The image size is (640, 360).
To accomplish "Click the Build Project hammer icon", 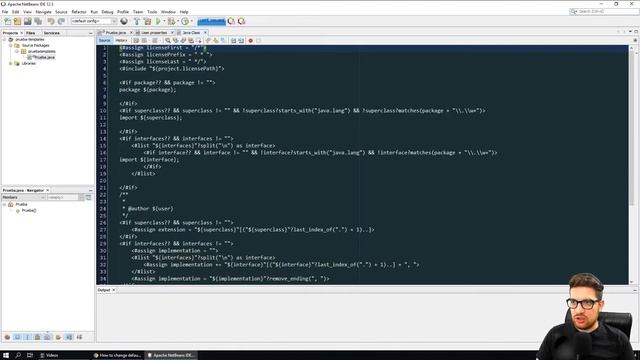I will (137, 21).
